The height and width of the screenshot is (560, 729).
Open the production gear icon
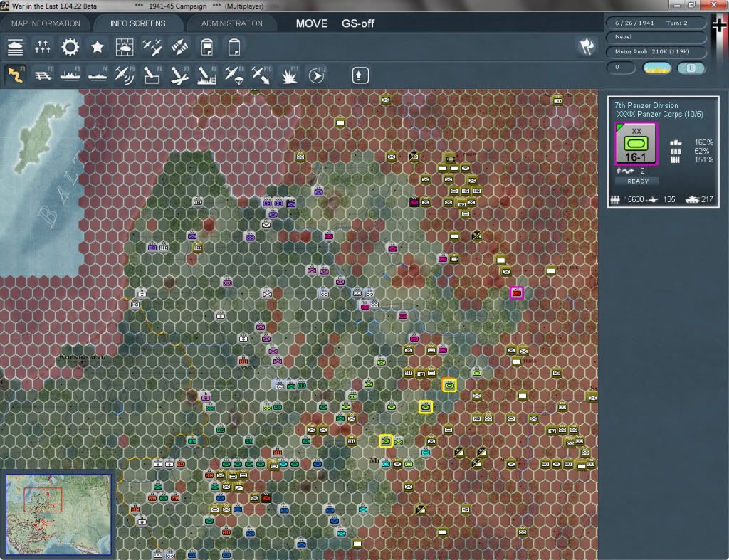coord(70,48)
